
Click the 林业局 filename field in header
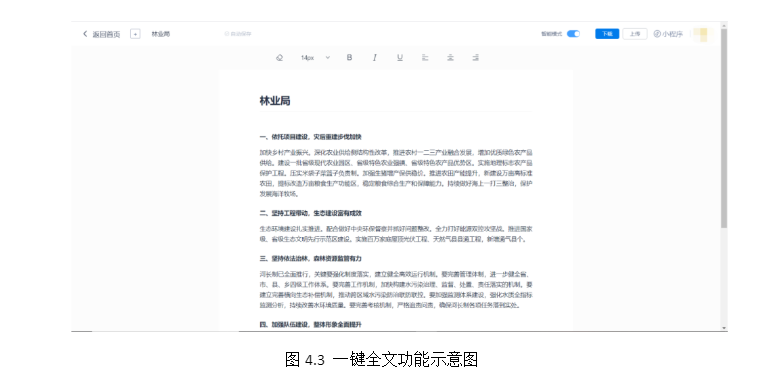(161, 34)
